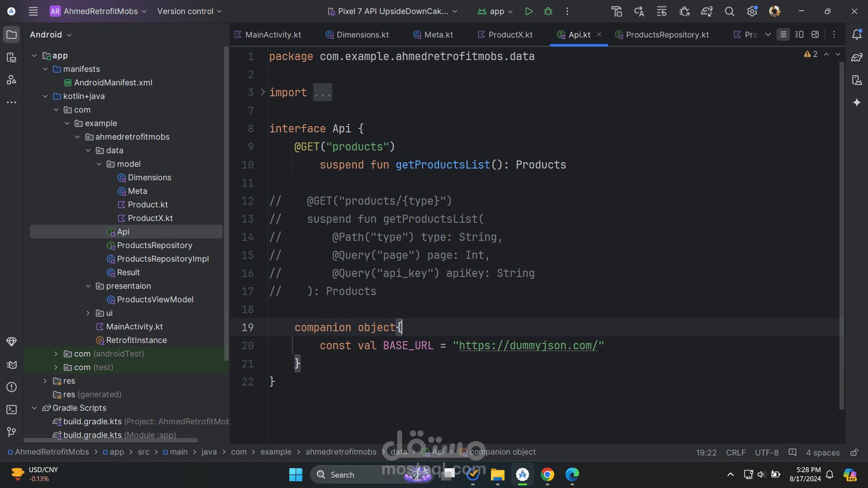This screenshot has height=488, width=868.
Task: Open the Problems tool window icon
Action: tap(12, 387)
